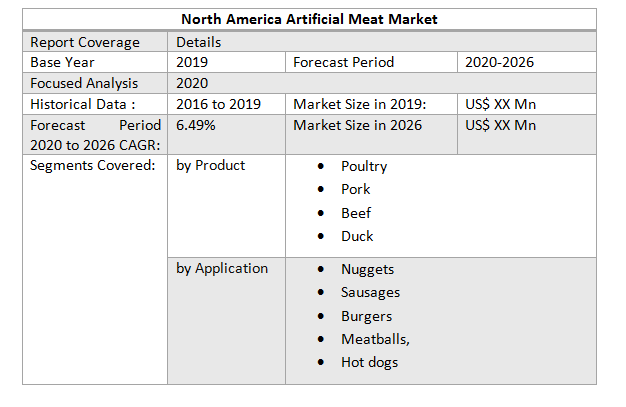Click the by Product cell

pos(211,165)
